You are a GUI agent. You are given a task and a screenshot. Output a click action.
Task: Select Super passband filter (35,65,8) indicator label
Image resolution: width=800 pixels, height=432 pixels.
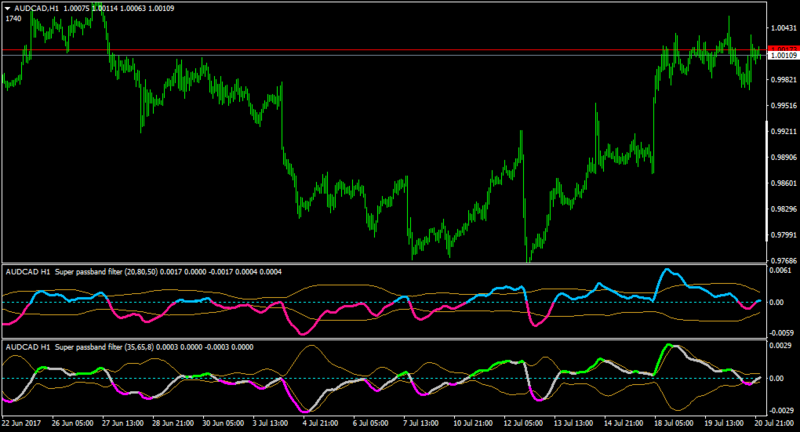[104, 347]
